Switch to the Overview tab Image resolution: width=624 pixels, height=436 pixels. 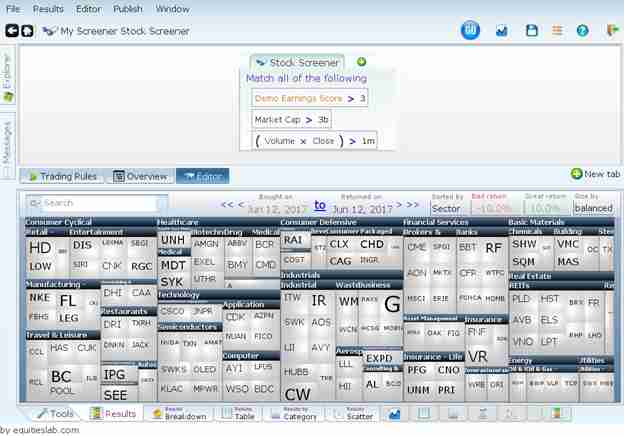140,176
